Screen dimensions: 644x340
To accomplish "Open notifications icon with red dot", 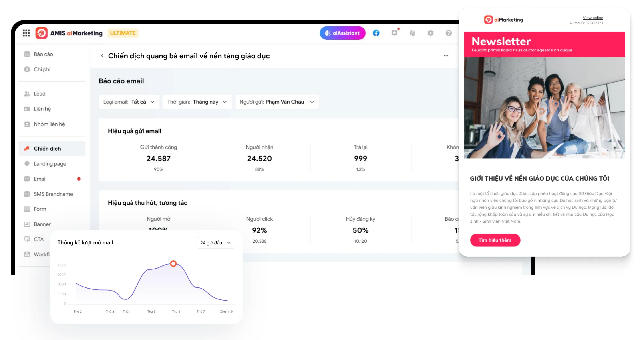I will tap(394, 33).
